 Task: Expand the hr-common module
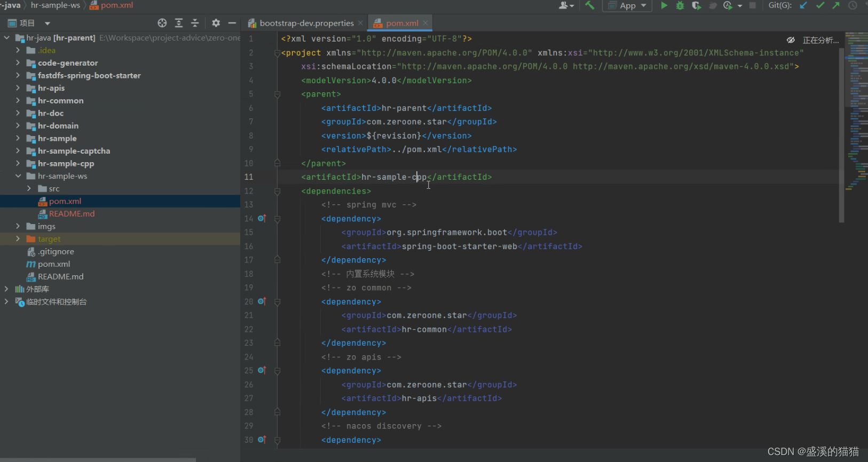tap(18, 100)
